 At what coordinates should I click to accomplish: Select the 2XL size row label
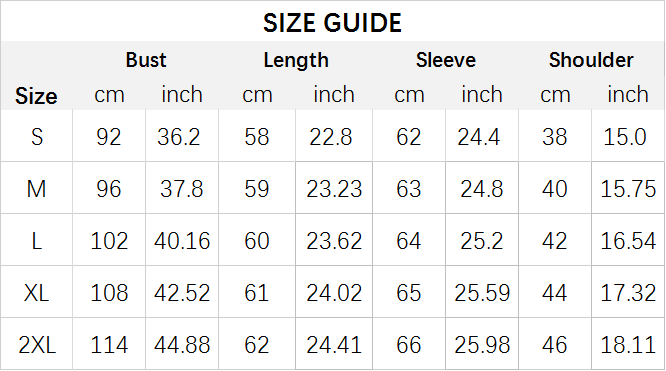pyautogui.click(x=37, y=345)
